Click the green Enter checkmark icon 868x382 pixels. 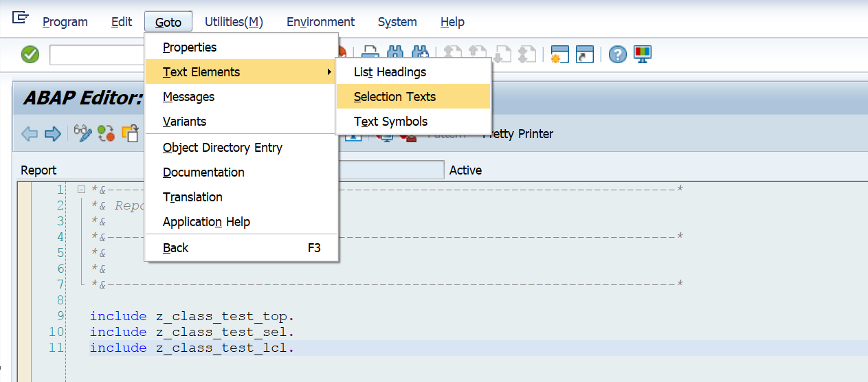tap(30, 54)
